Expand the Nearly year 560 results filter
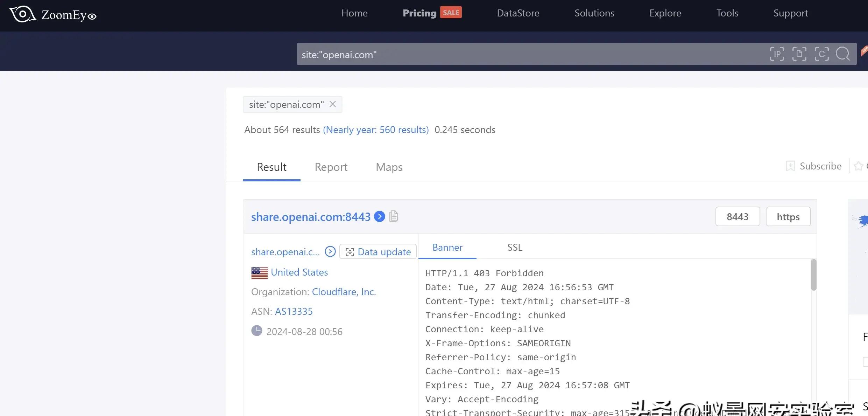 (x=375, y=129)
